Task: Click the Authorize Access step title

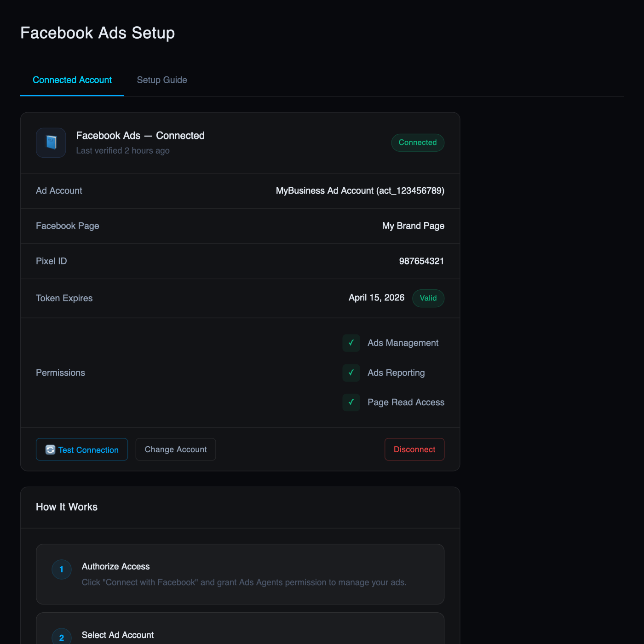Action: tap(116, 566)
